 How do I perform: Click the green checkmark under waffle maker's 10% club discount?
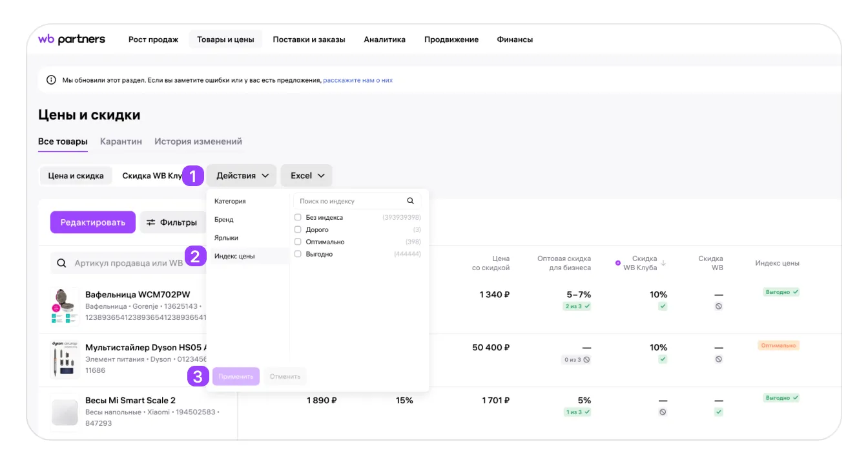(663, 306)
